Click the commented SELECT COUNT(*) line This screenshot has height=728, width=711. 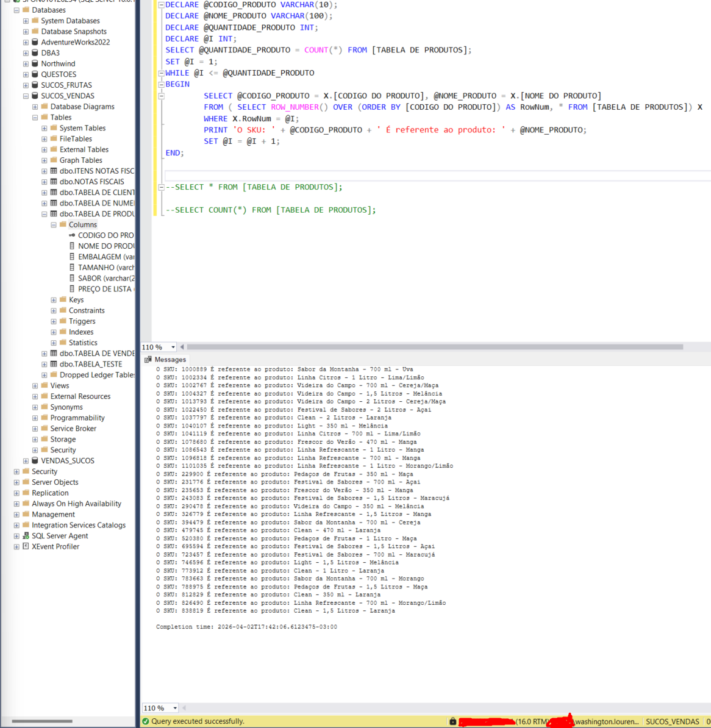(271, 210)
